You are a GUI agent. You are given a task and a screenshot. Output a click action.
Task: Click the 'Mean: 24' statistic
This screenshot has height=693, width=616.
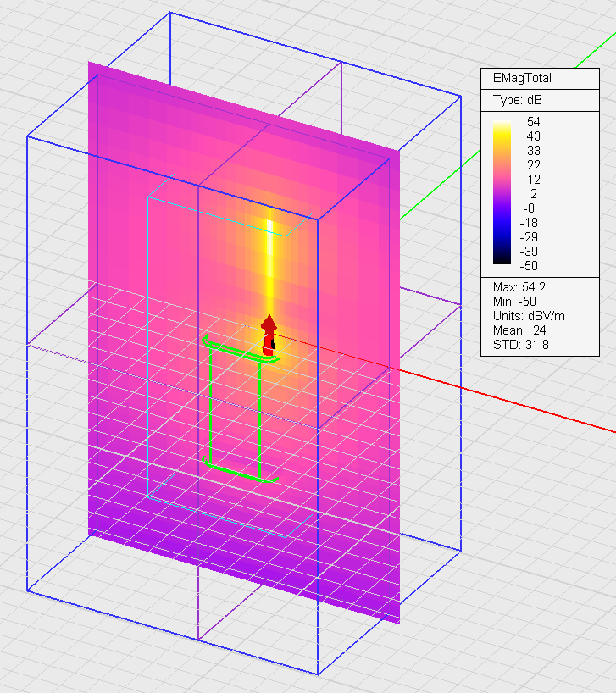519,330
